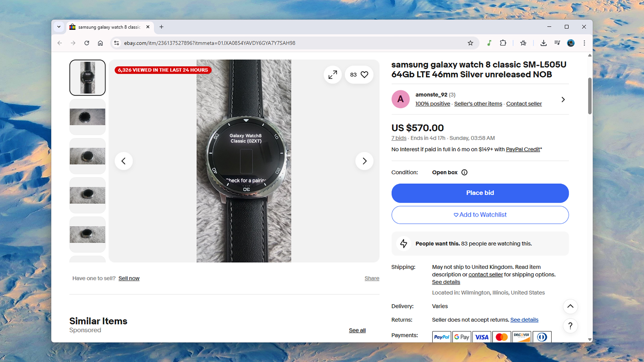Open a new browser tab
Viewport: 644px width, 362px height.
point(161,27)
